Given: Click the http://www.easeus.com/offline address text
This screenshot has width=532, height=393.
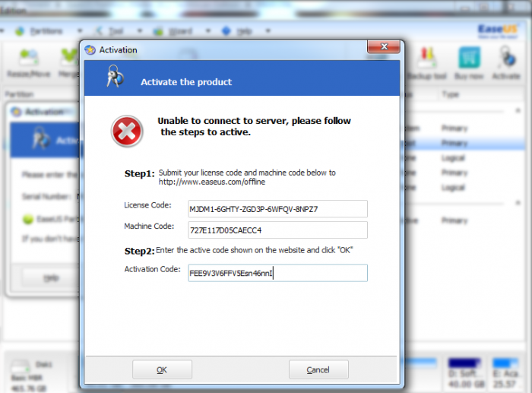Looking at the screenshot, I should pyautogui.click(x=212, y=182).
